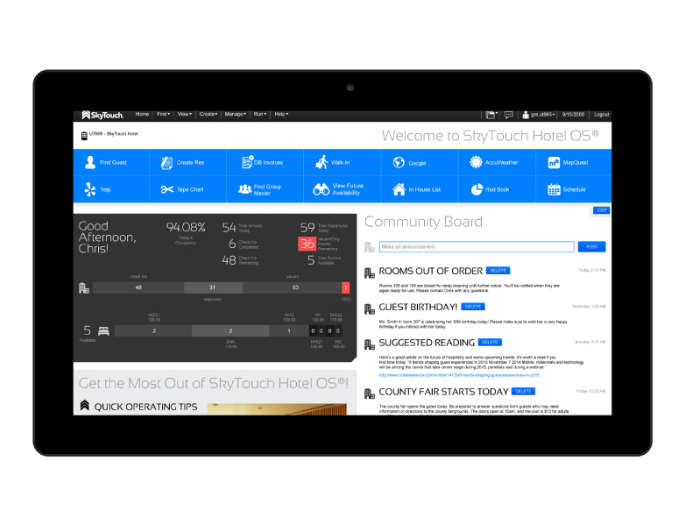Click the Create Res icon tile
698x525 pixels.
pos(189,163)
